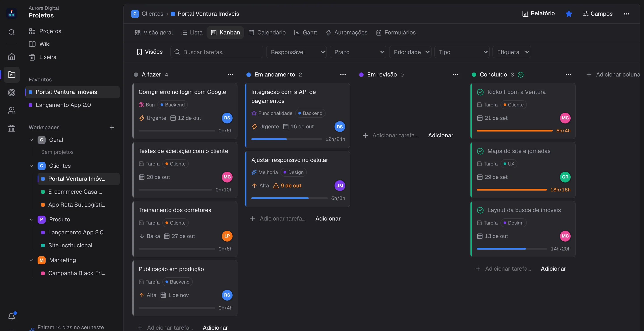The image size is (644, 331).
Task: Collapse the Geral workspace tree
Action: (x=31, y=140)
